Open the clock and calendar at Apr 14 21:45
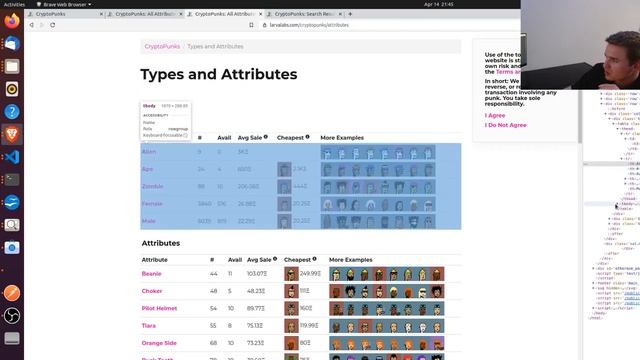Viewport: 640px width, 360px height. (x=438, y=4)
